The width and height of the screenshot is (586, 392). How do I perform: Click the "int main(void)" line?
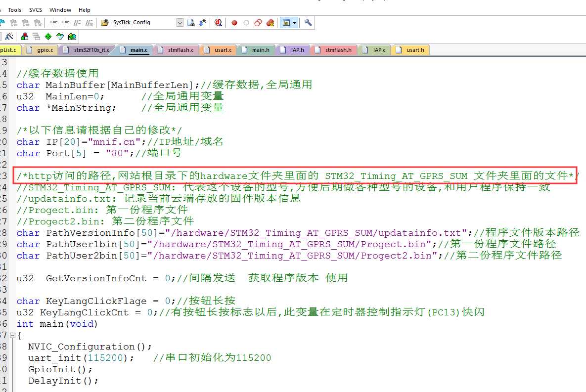(x=57, y=324)
